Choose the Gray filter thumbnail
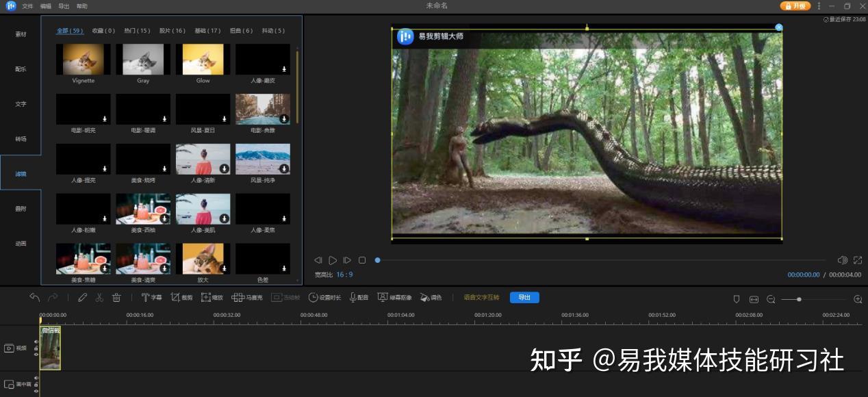 pyautogui.click(x=143, y=60)
